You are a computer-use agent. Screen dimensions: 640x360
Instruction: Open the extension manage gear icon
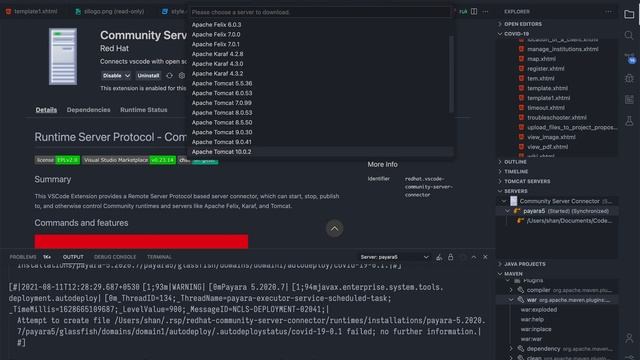182,76
